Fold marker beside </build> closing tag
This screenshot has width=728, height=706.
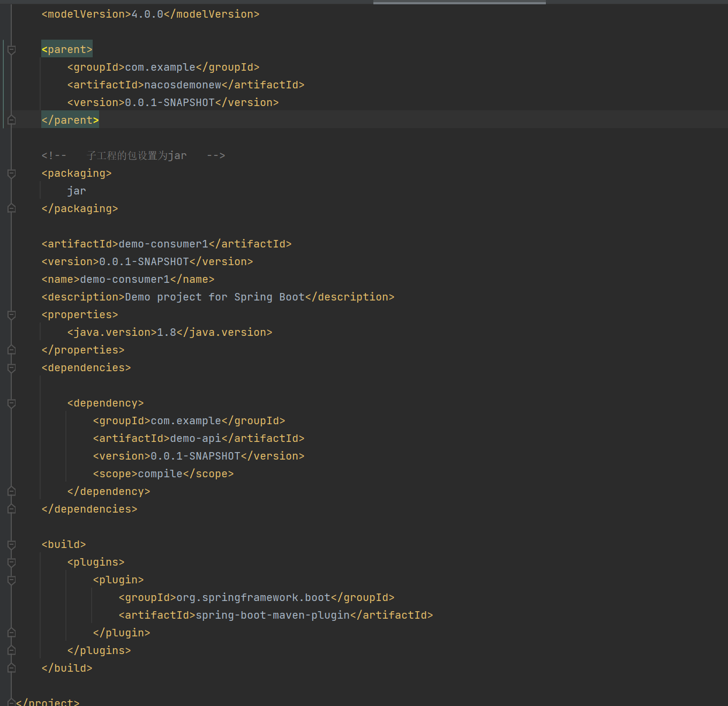pyautogui.click(x=11, y=669)
